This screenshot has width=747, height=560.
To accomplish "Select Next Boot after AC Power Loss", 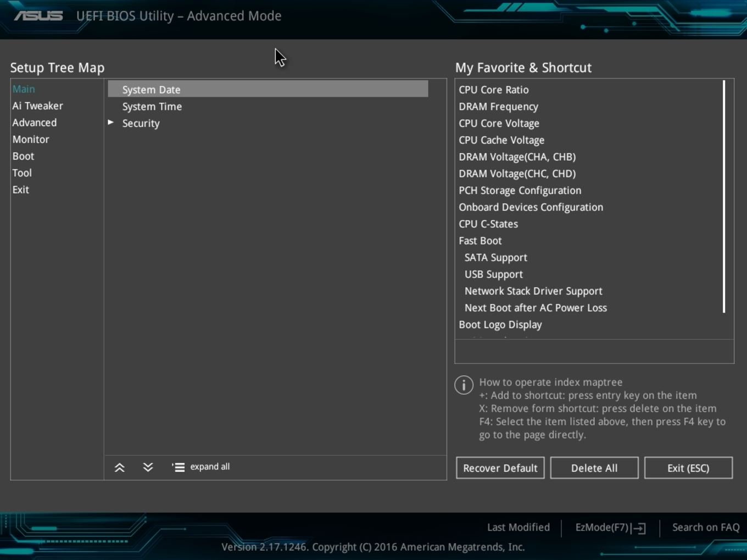I will [x=536, y=308].
